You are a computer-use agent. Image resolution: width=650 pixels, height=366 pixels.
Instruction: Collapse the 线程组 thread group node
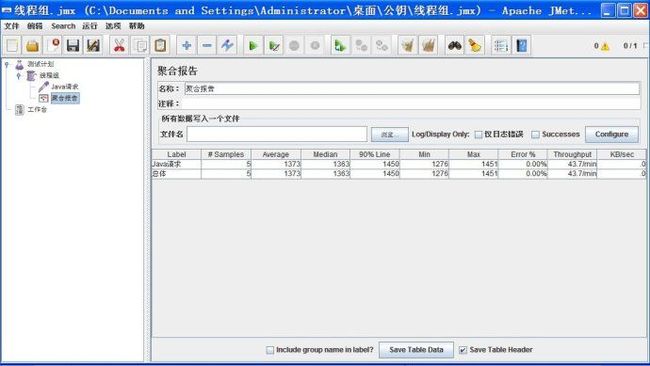pos(19,75)
